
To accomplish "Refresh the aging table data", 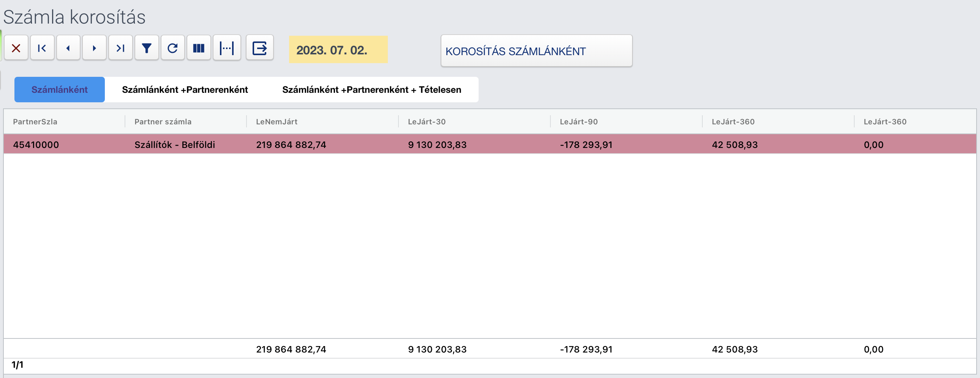I will click(x=173, y=48).
